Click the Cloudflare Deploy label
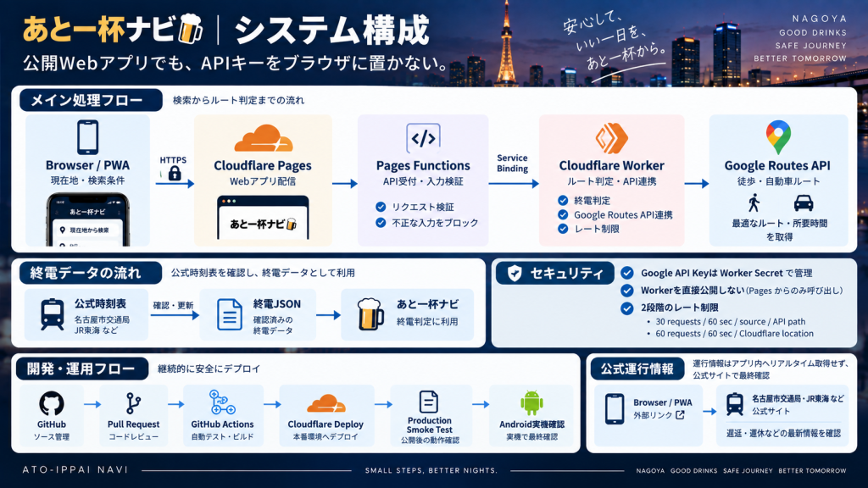Screen dimensions: 868x488 (325, 424)
